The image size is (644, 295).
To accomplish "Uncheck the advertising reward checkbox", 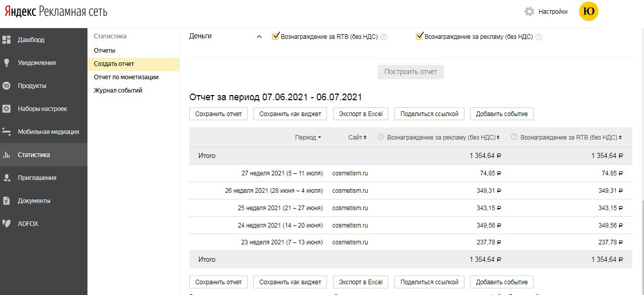I will pyautogui.click(x=419, y=36).
